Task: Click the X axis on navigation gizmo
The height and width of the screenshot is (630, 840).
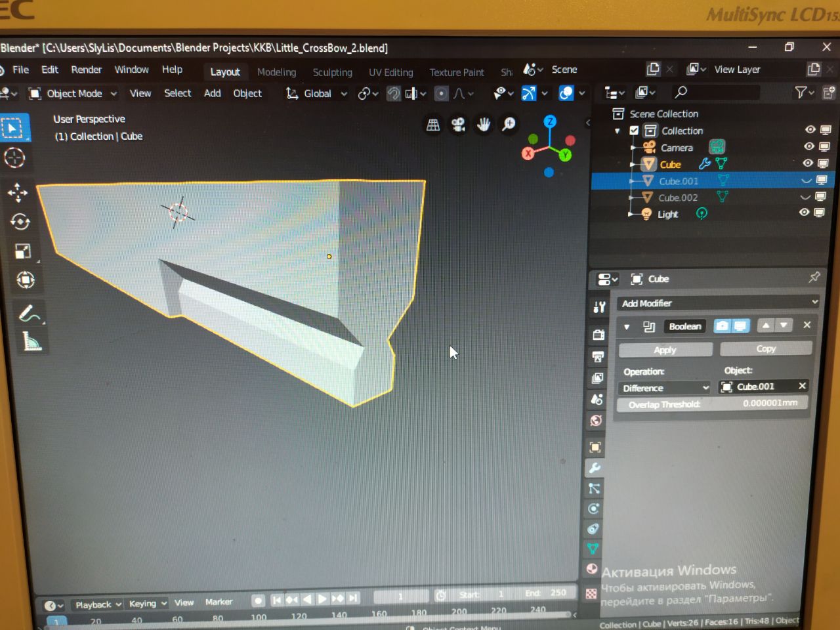Action: pos(528,154)
